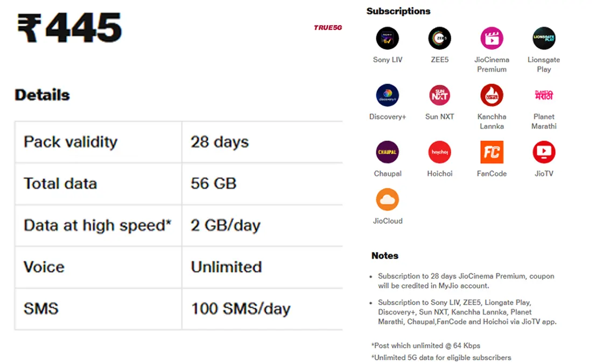
Task: Click the Chaupal subscription icon
Action: pyautogui.click(x=387, y=152)
